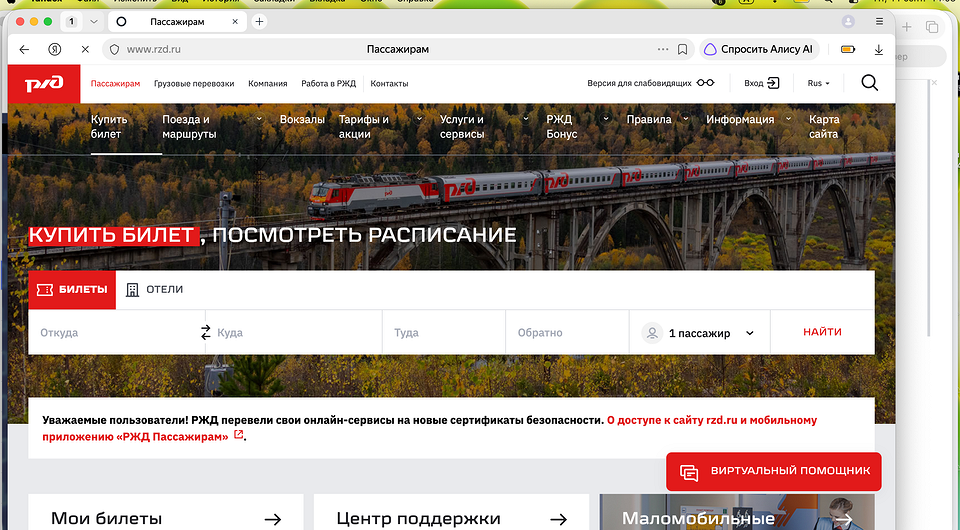Open the Вокзалы navigation item
This screenshot has width=960, height=530.
click(302, 119)
